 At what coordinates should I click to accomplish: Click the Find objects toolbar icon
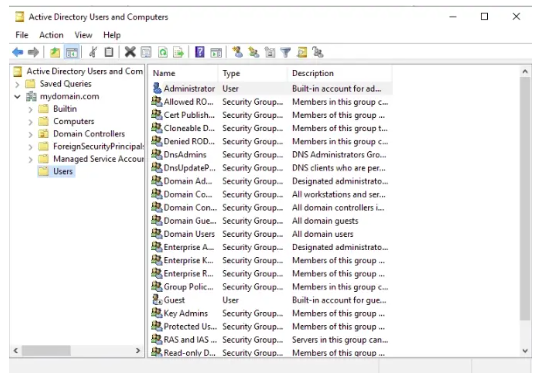tap(302, 52)
